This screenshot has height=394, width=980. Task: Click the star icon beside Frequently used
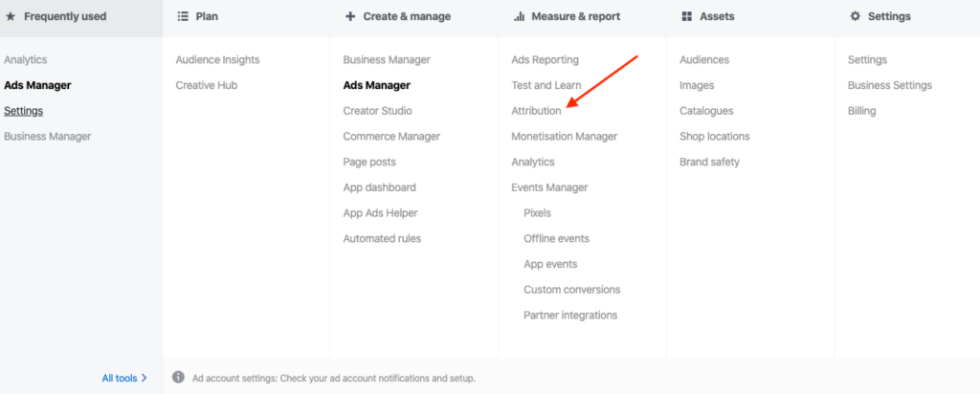click(10, 17)
